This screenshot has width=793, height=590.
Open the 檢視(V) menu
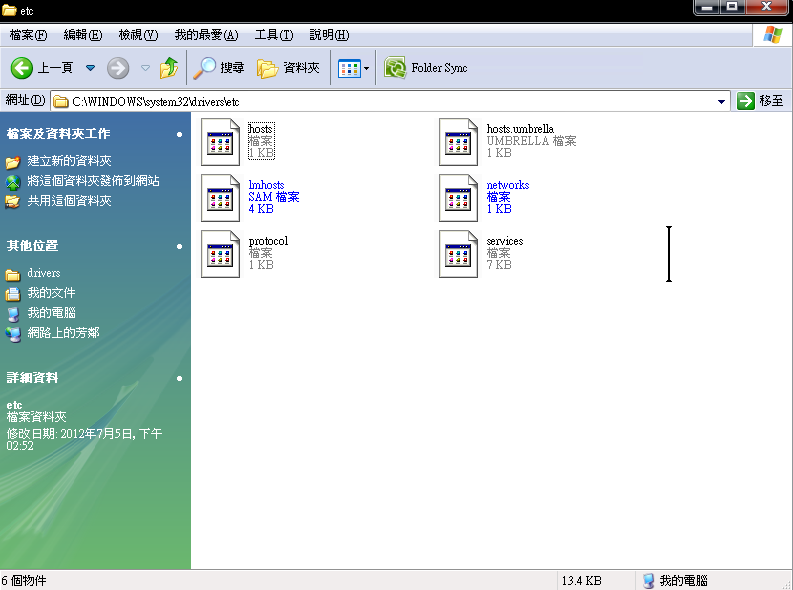[138, 35]
